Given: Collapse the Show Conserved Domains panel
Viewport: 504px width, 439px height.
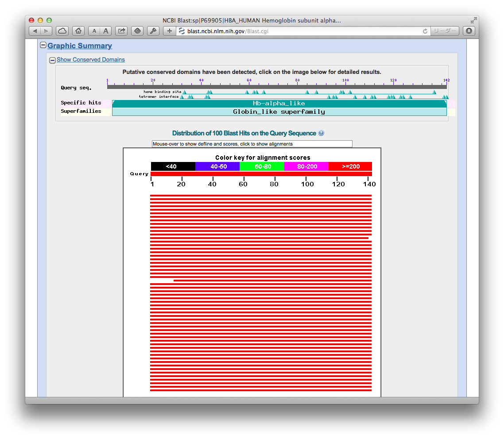Looking at the screenshot, I should pyautogui.click(x=52, y=60).
